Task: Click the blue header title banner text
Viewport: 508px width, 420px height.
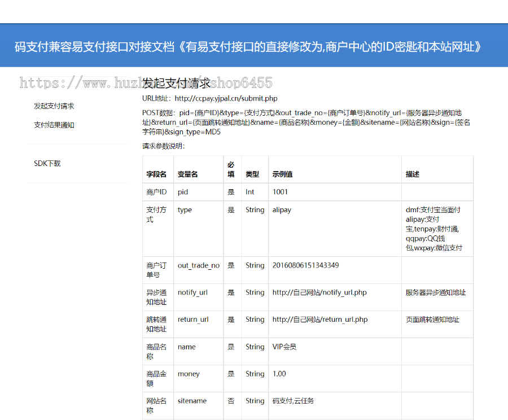Action: (x=248, y=47)
